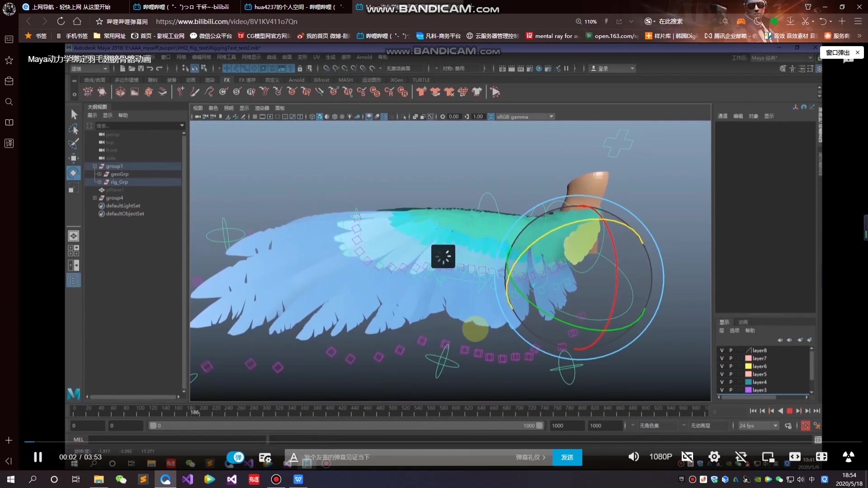This screenshot has height=488, width=868.
Task: Toggle the red auto keyframe button in Maya
Action: pos(806,426)
